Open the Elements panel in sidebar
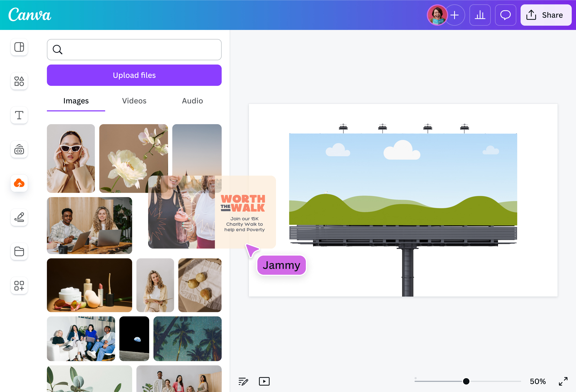Screen dimensions: 576x392 [19, 81]
